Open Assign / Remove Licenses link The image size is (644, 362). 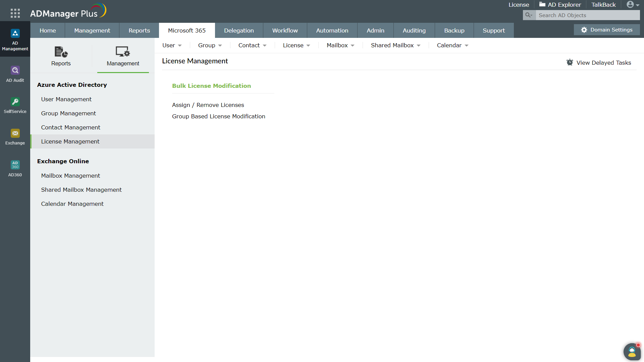coord(208,105)
